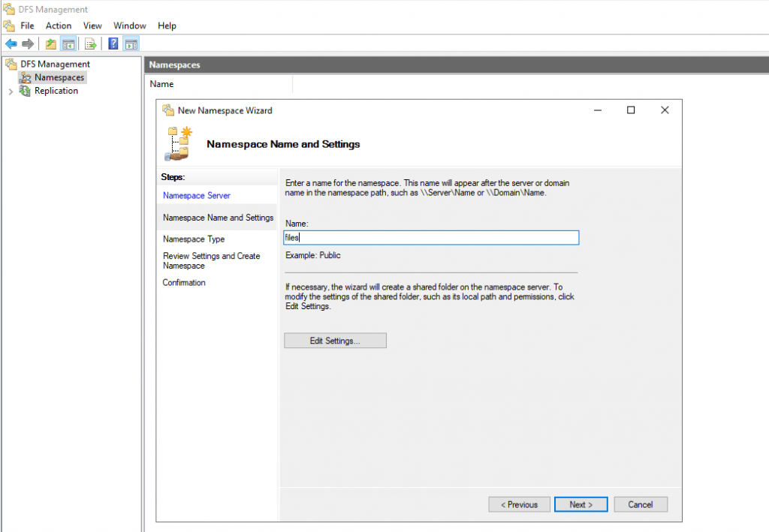The image size is (769, 532).
Task: Cancel the New Namespace Wizard
Action: (x=640, y=504)
